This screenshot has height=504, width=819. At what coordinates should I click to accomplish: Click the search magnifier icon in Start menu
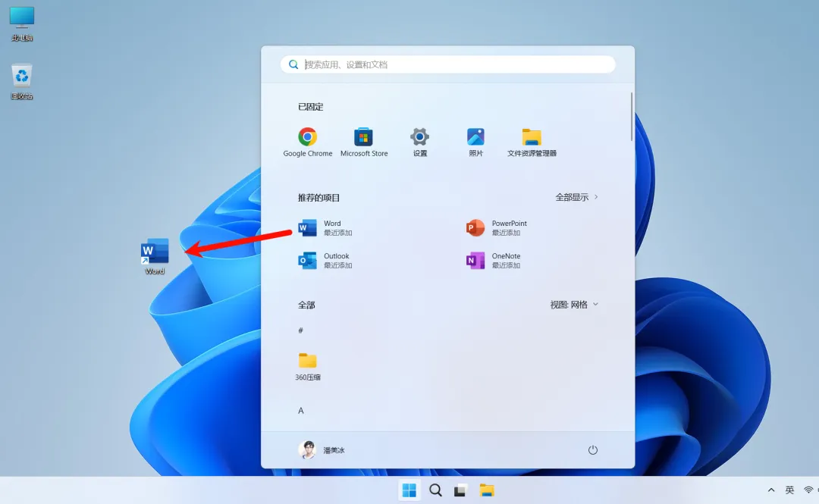(293, 64)
